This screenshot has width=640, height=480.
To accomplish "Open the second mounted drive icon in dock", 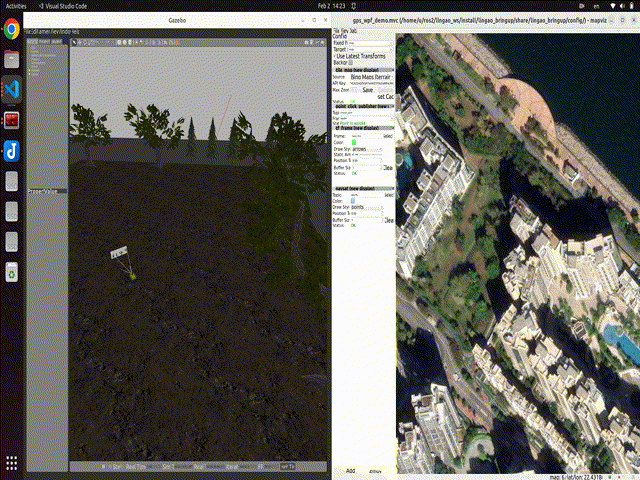I will [11, 211].
